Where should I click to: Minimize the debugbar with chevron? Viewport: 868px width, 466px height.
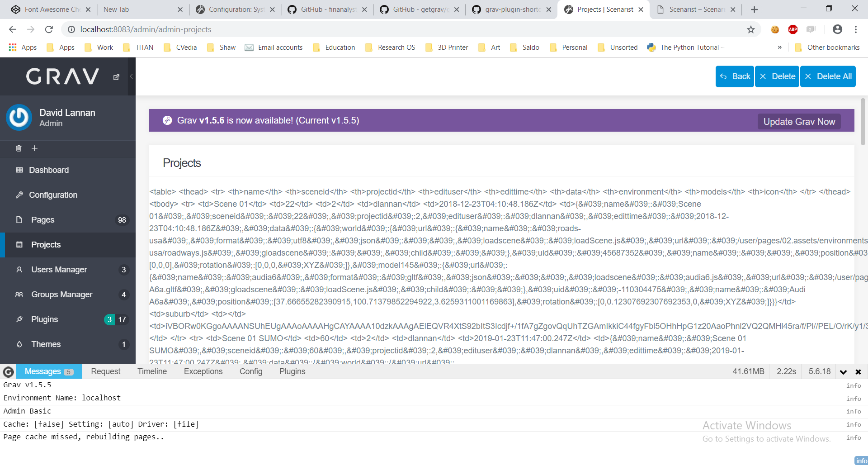[x=843, y=372]
